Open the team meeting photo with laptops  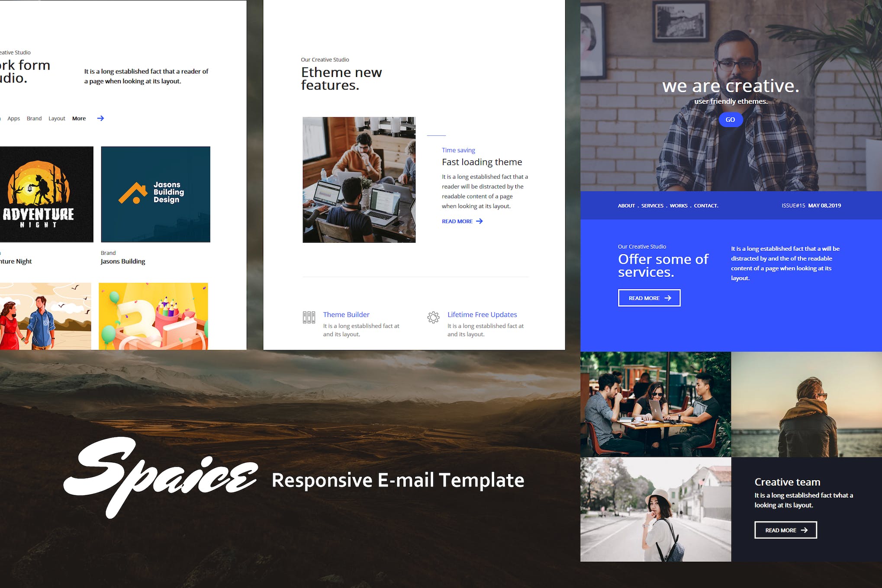click(359, 180)
